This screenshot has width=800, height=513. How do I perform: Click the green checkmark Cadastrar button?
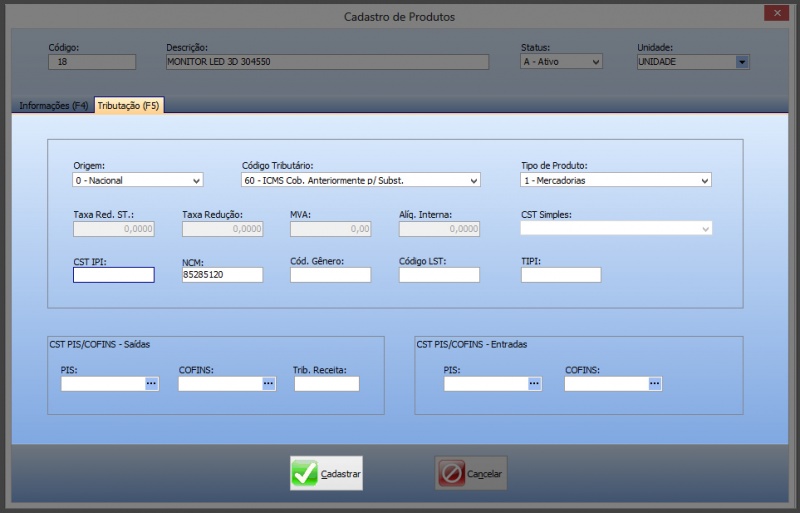(x=326, y=473)
